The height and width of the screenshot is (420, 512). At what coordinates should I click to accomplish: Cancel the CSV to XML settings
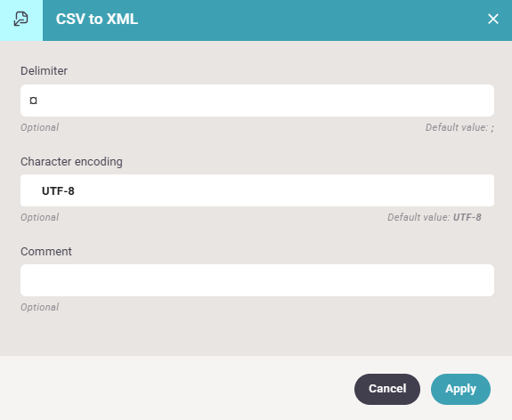click(x=387, y=389)
